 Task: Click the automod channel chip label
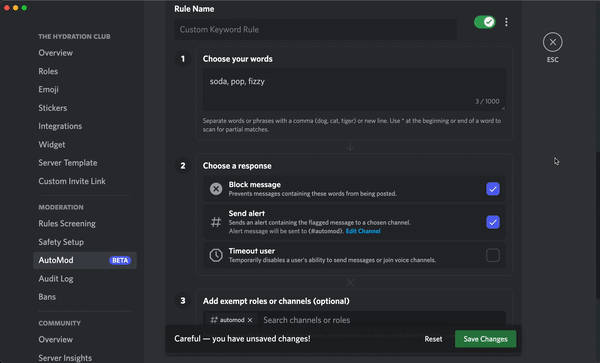pos(232,320)
